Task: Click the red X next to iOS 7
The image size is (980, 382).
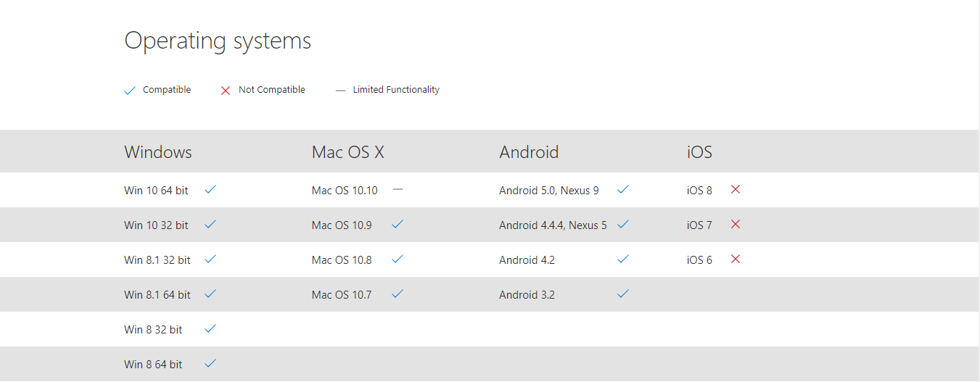Action: tap(736, 224)
